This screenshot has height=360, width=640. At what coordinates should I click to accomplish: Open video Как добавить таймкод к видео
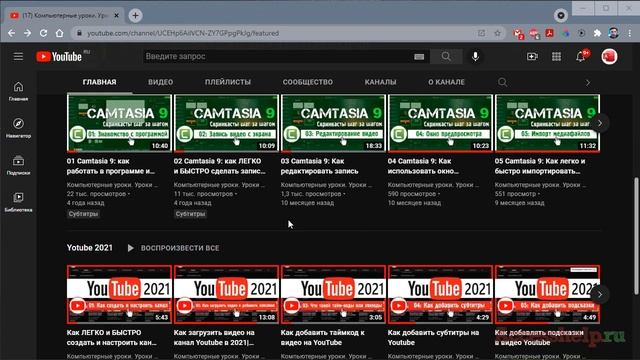pos(322,338)
